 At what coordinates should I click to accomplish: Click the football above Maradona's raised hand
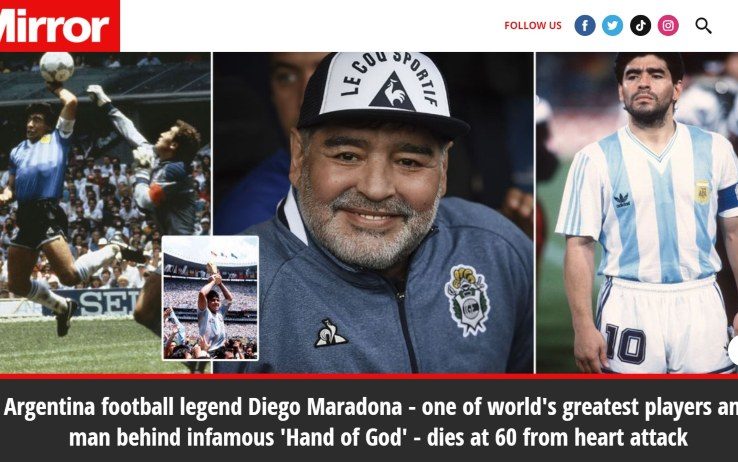[56, 67]
